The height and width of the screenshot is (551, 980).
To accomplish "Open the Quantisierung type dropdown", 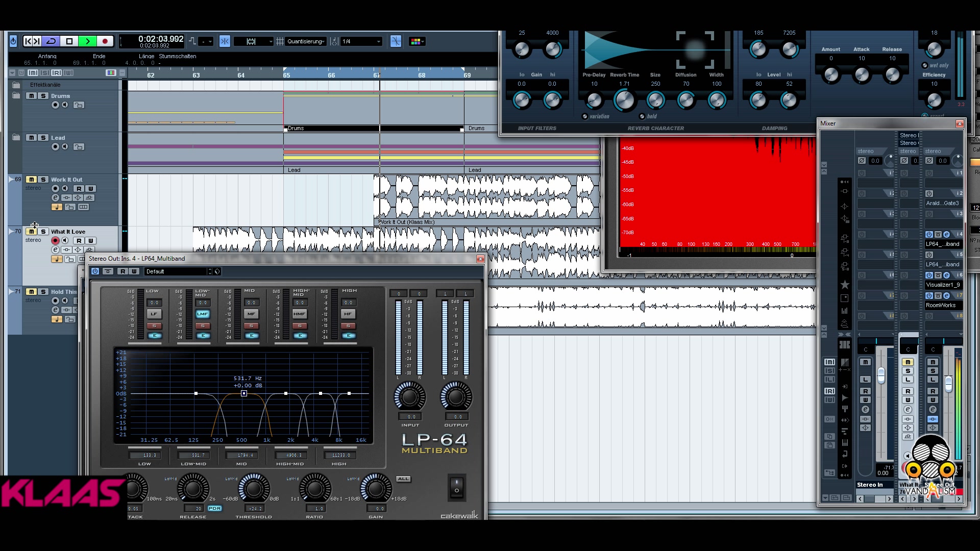I will [306, 41].
